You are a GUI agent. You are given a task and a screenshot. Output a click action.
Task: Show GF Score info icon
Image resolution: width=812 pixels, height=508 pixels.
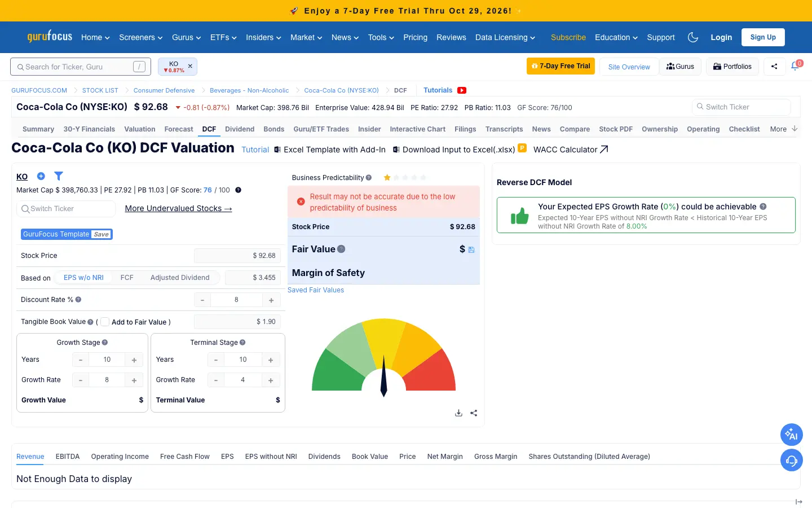tap(238, 190)
